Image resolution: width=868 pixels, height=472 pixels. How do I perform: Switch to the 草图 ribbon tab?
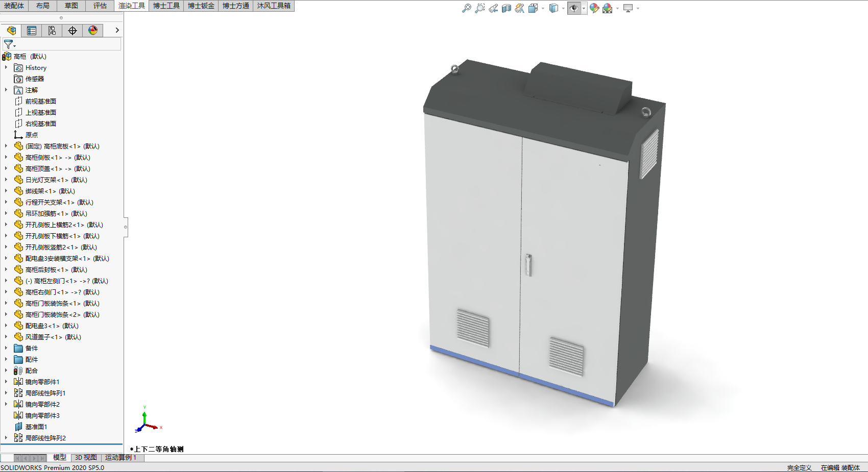tap(71, 6)
